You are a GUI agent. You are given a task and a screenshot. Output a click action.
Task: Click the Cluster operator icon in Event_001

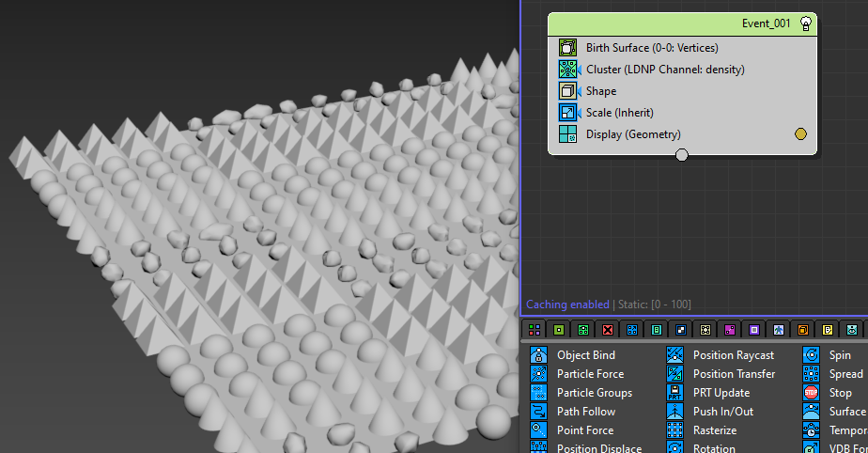567,70
